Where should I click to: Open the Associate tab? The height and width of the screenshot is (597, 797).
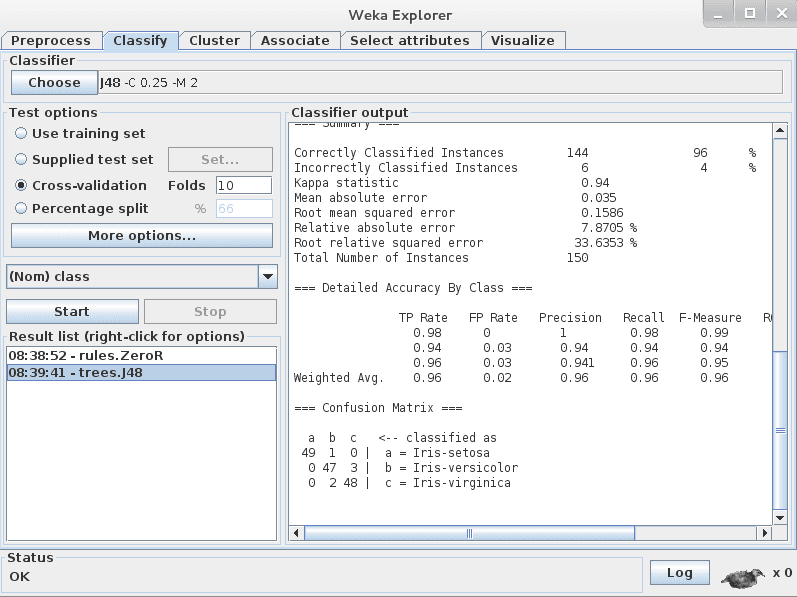coord(295,41)
